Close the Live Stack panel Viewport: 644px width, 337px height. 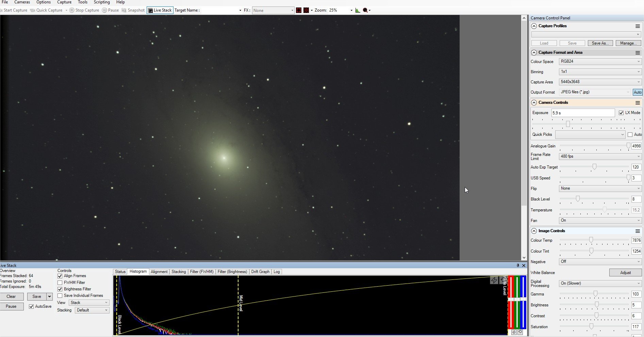[x=524, y=266]
